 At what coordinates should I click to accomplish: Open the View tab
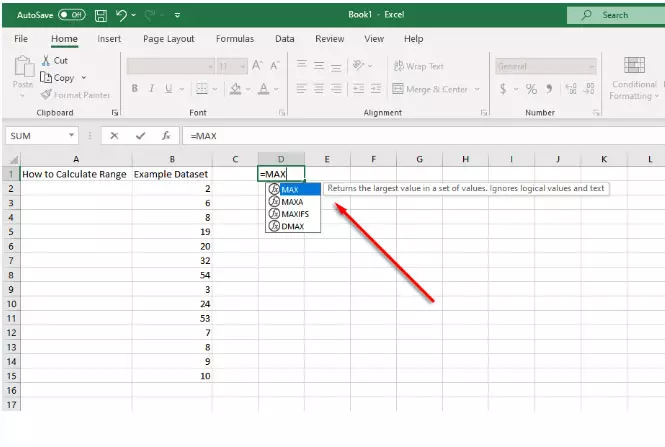374,39
